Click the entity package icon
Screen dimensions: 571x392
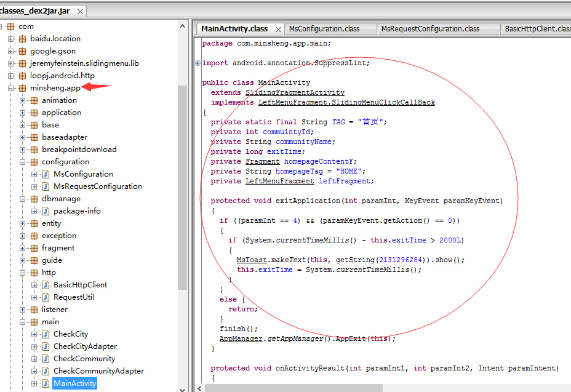pyautogui.click(x=34, y=223)
